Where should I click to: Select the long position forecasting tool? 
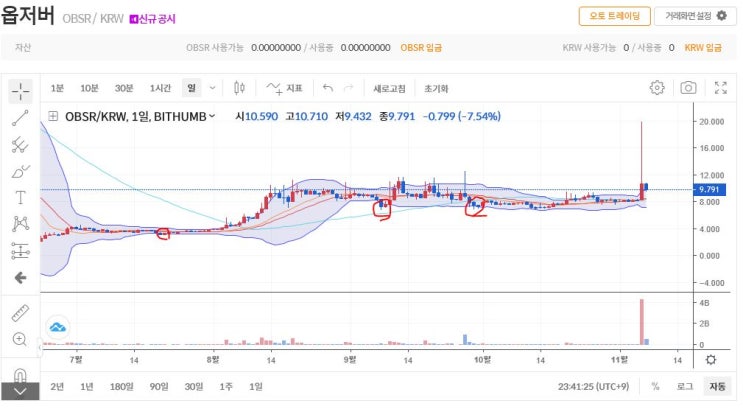pos(20,251)
